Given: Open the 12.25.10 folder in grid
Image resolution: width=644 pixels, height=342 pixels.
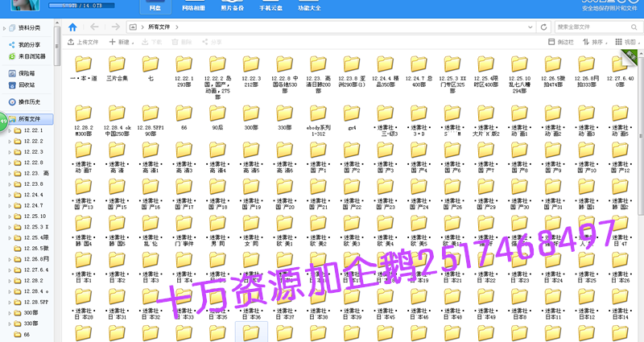Looking at the screenshot, I should (x=519, y=74).
